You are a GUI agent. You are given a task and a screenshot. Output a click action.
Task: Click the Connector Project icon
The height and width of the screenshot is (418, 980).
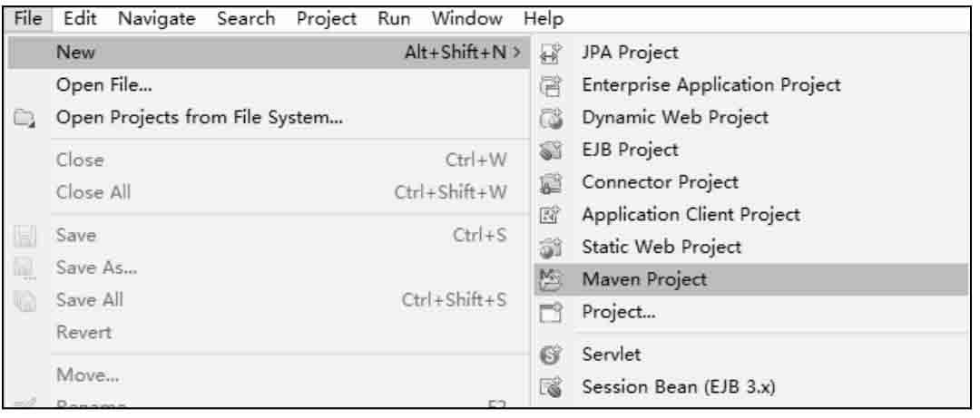552,182
